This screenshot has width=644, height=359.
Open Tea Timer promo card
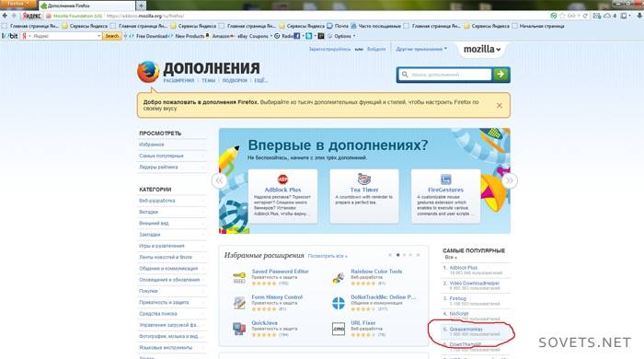[x=364, y=196]
